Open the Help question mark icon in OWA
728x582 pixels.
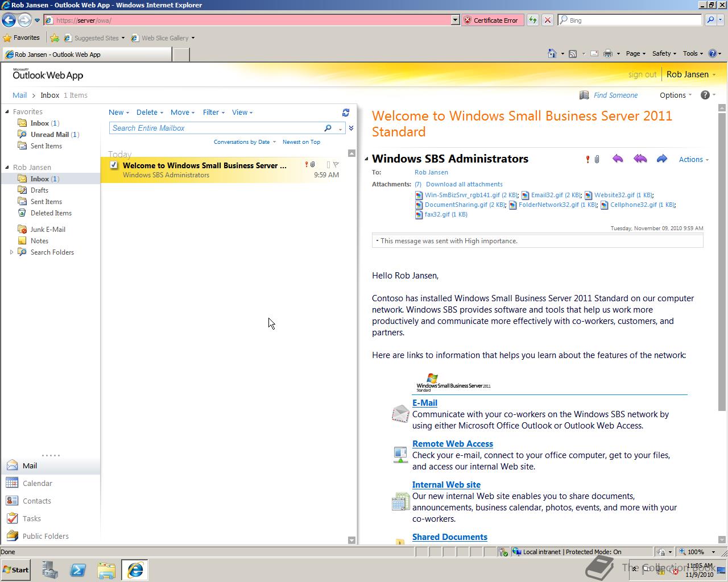[705, 95]
